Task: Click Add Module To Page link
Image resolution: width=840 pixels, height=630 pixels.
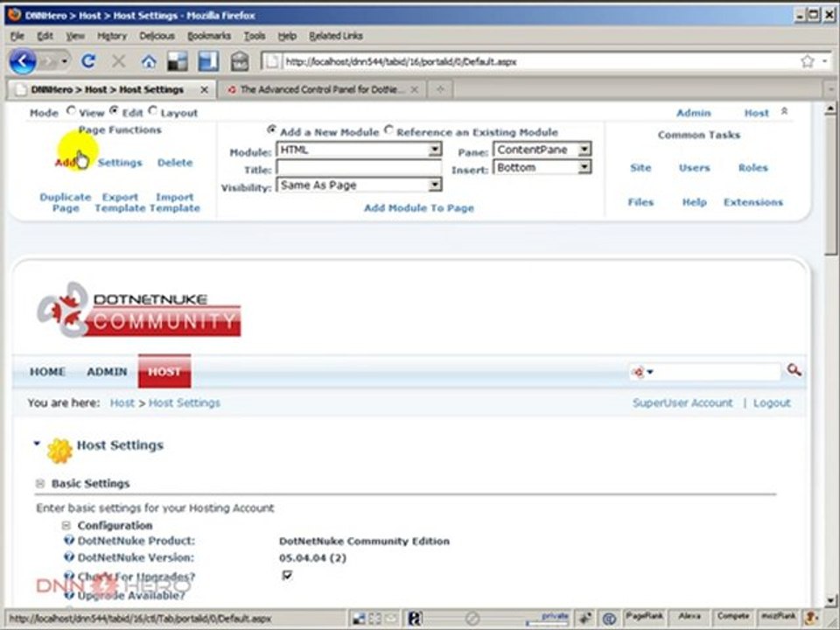Action: pos(419,208)
